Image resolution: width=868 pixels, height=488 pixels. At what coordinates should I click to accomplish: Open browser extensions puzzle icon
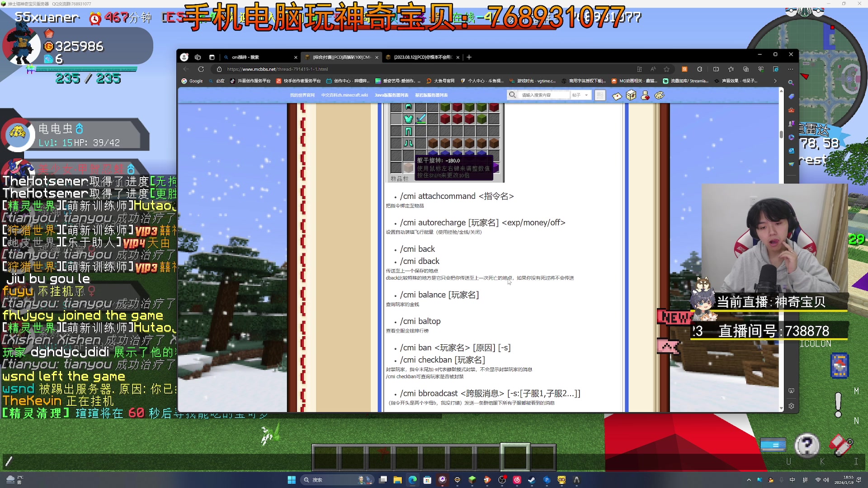click(x=700, y=69)
